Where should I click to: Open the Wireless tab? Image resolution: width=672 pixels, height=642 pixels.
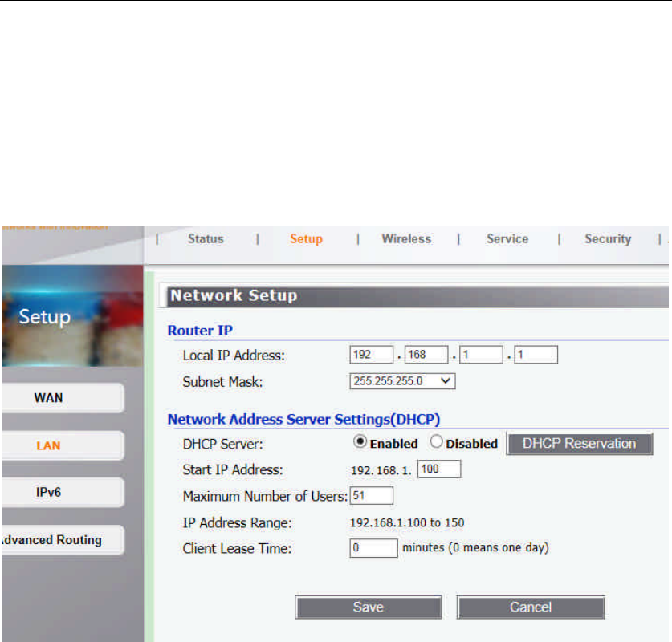(x=406, y=239)
